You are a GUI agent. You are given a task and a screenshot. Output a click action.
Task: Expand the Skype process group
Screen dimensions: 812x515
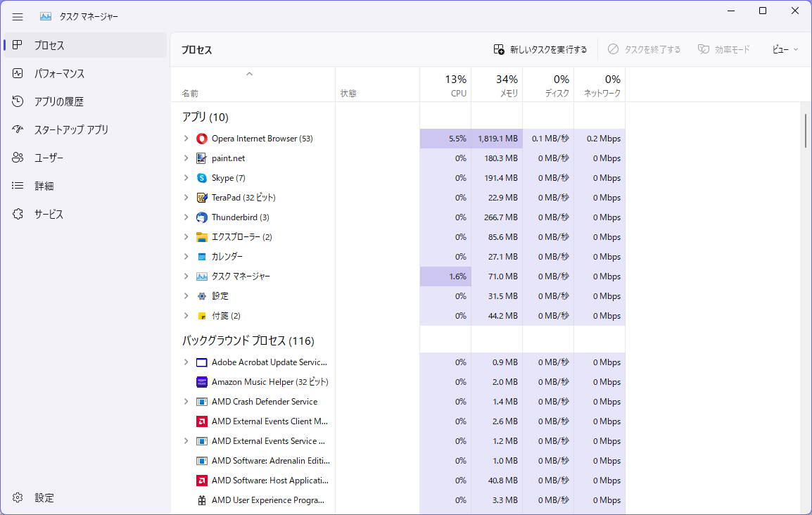pyautogui.click(x=186, y=177)
